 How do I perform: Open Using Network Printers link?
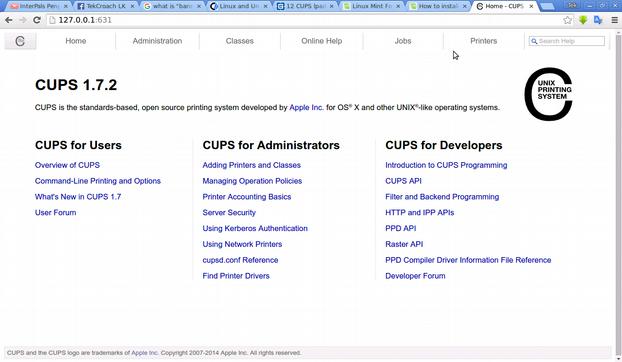tap(242, 244)
